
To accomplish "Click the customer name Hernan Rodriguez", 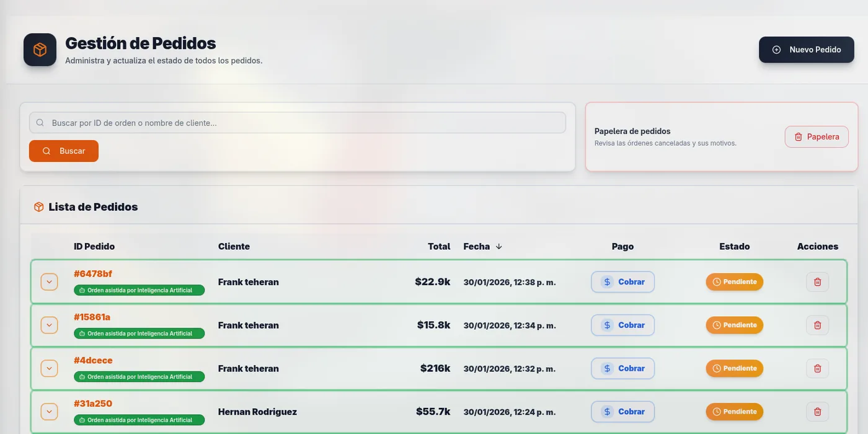I will 257,412.
